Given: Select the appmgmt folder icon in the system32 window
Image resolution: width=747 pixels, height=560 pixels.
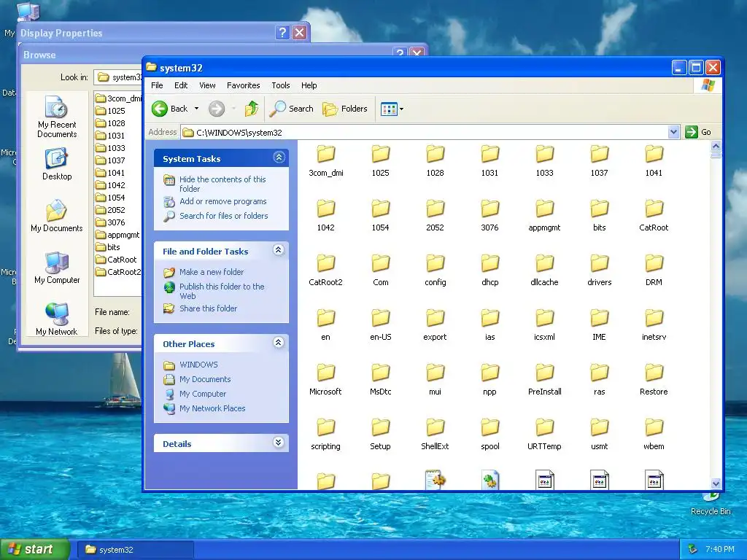Looking at the screenshot, I should coord(544,209).
